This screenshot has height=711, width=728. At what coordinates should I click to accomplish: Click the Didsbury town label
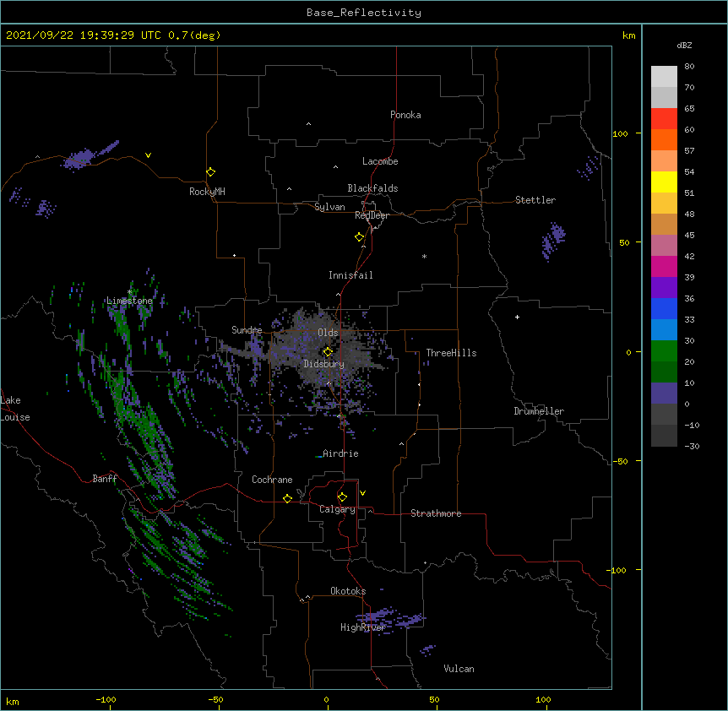point(324,364)
